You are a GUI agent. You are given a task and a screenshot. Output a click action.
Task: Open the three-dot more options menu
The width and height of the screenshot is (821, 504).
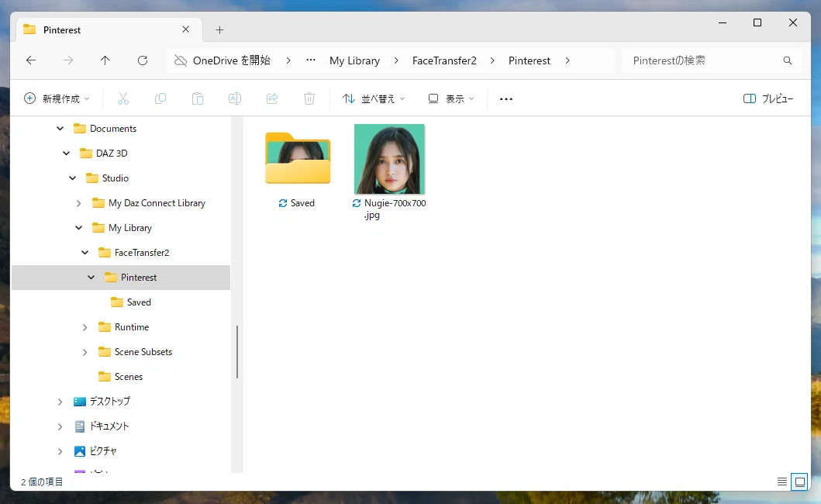pos(505,99)
